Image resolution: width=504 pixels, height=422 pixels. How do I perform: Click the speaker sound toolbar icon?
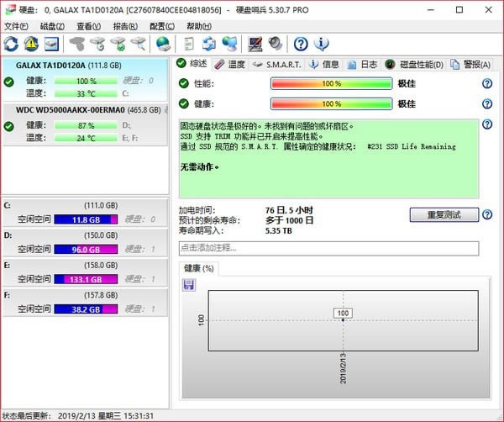(275, 44)
